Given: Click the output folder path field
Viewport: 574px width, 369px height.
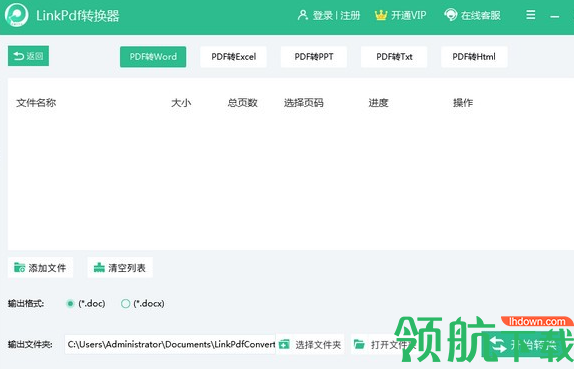Looking at the screenshot, I should point(170,344).
